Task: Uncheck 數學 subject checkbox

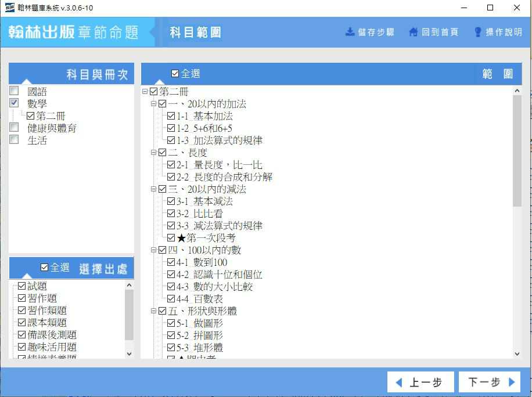Action: click(x=14, y=103)
